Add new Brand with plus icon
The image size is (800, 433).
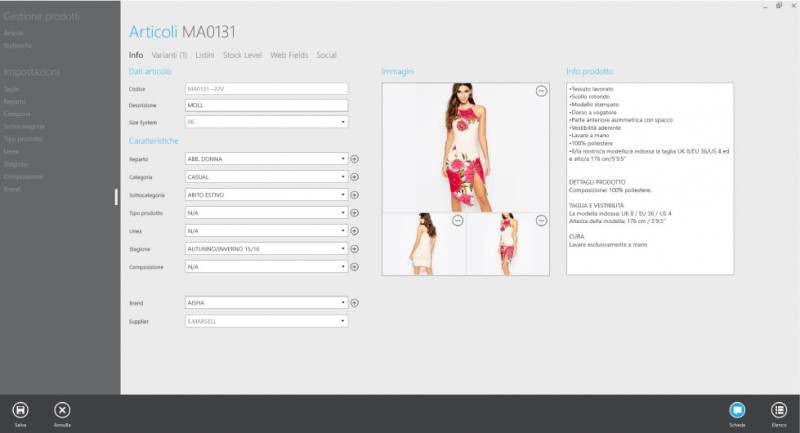(x=355, y=303)
